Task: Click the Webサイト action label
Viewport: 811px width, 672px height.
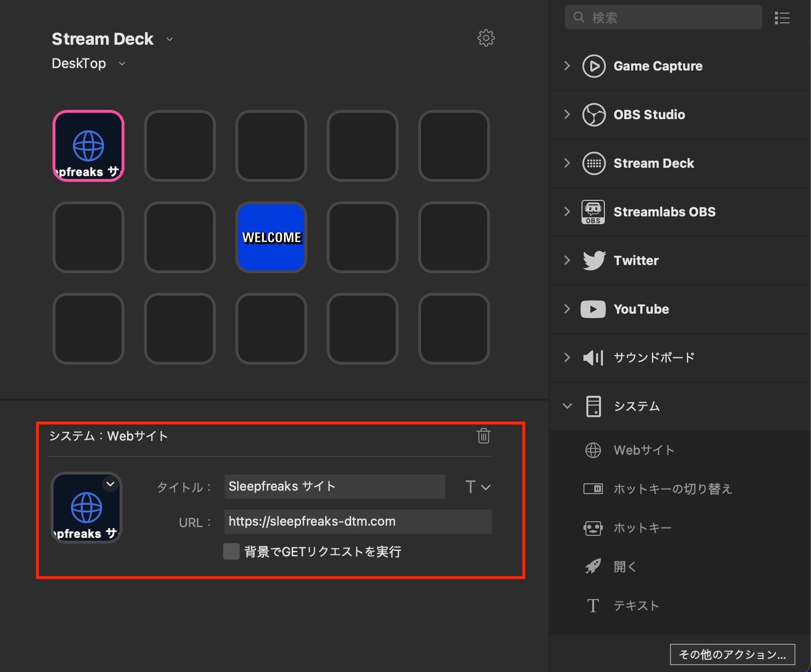Action: 644,450
